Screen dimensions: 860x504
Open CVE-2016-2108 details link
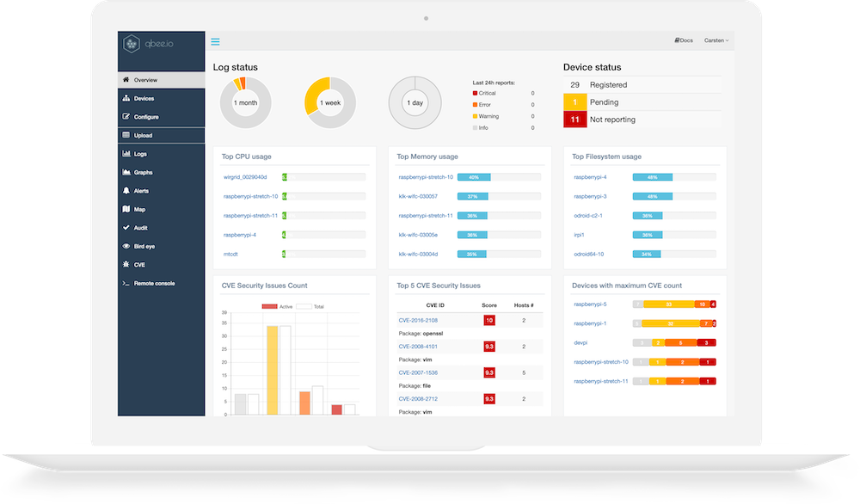click(x=421, y=319)
